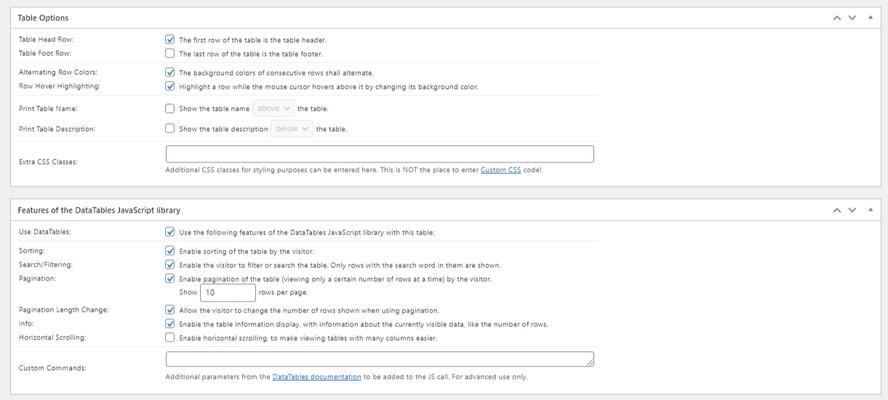Enable Print Table Description checkbox
This screenshot has width=888, height=400.
click(170, 129)
